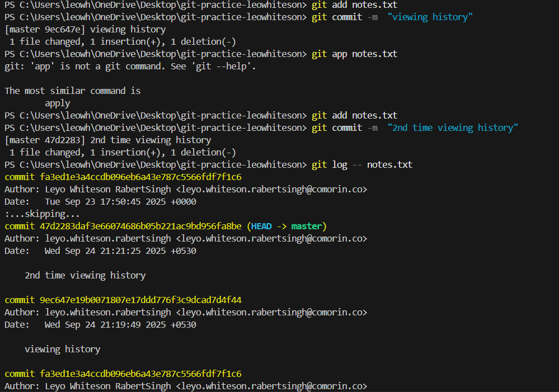Click 'The most similar command is' text
This screenshot has width=559, height=392.
tap(73, 91)
